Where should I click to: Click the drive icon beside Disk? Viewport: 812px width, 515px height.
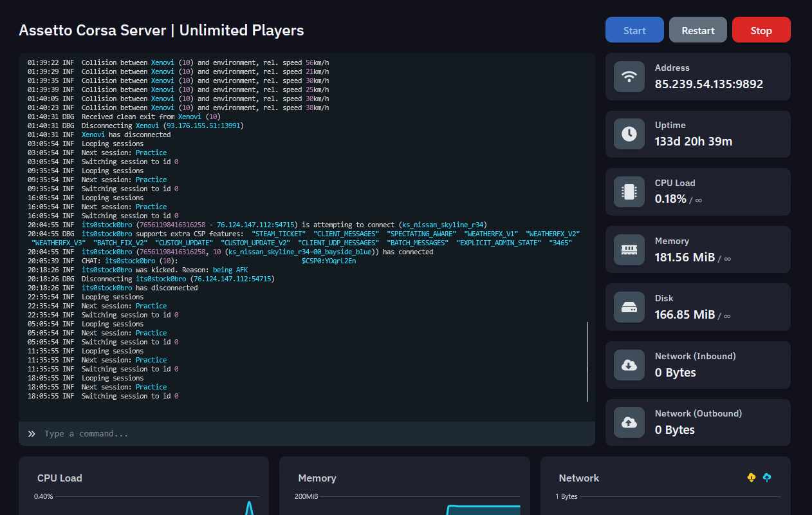tap(629, 307)
